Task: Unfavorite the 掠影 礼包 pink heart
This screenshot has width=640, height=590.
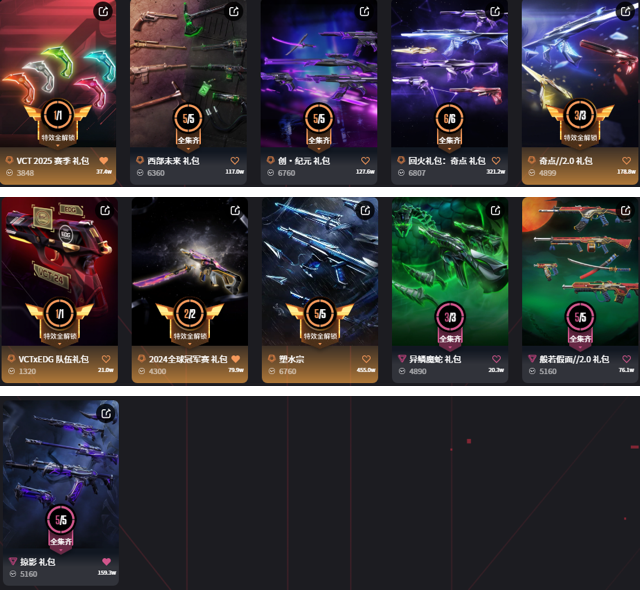Action: 107,561
